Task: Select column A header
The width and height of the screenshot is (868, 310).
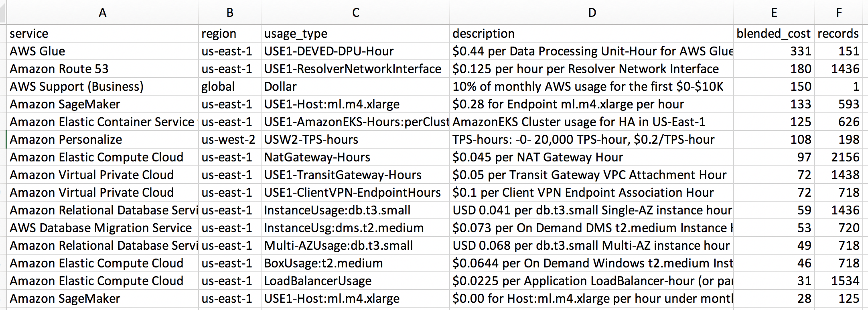Action: pyautogui.click(x=103, y=12)
